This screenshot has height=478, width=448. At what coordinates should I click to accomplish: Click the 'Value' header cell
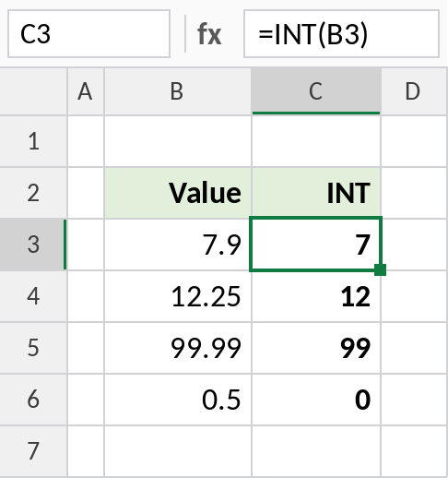point(178,193)
